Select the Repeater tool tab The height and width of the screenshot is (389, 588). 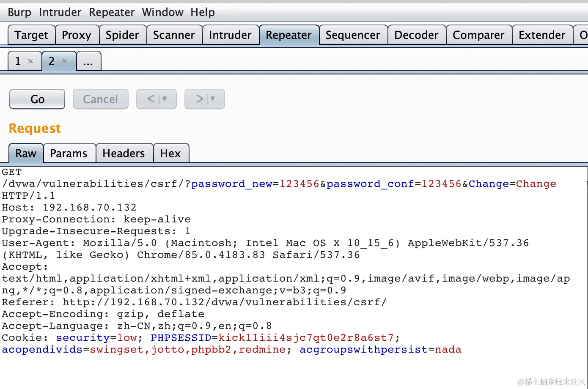pos(289,35)
